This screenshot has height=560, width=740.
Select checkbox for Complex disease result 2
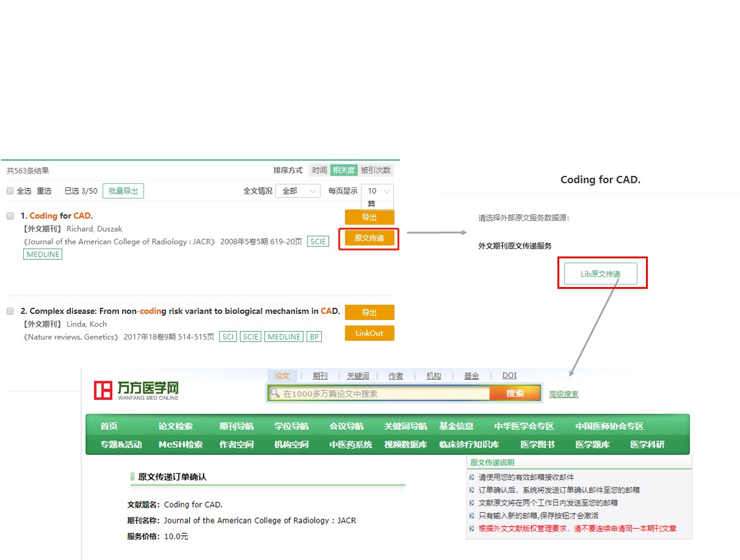tap(10, 311)
